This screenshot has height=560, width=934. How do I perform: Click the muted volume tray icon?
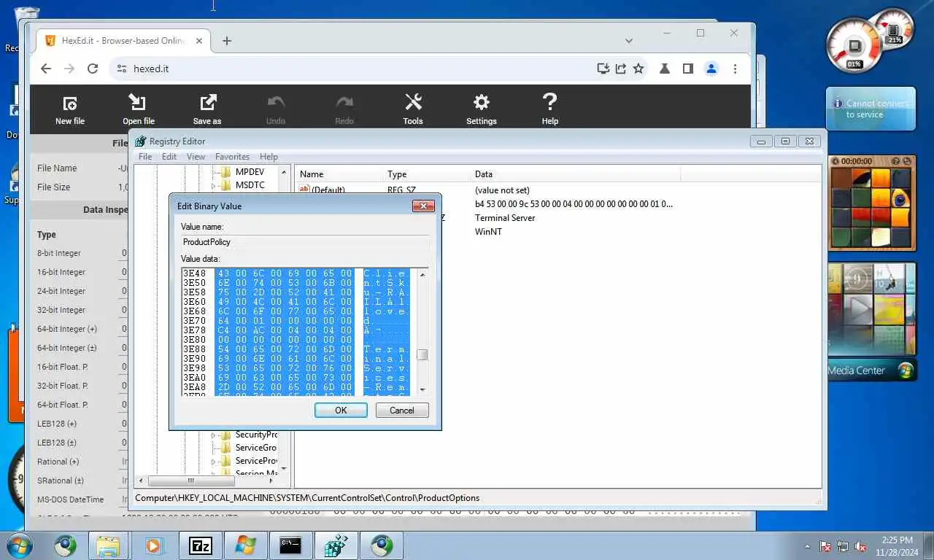860,546
